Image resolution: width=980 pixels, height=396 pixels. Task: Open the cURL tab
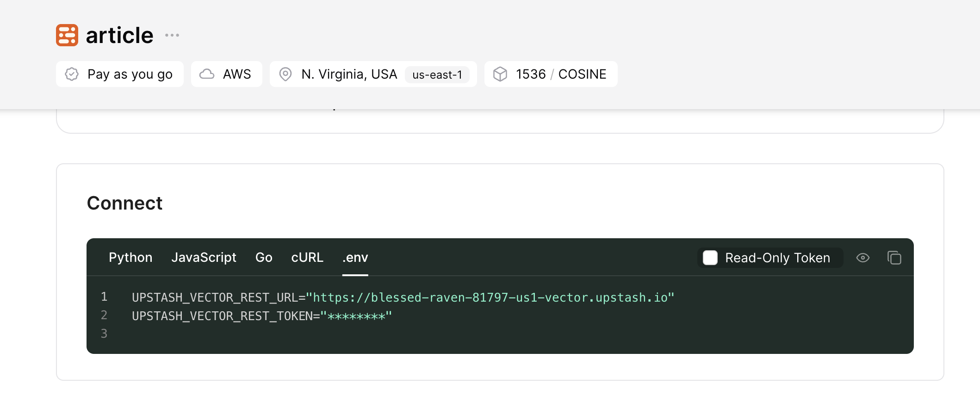click(x=307, y=258)
